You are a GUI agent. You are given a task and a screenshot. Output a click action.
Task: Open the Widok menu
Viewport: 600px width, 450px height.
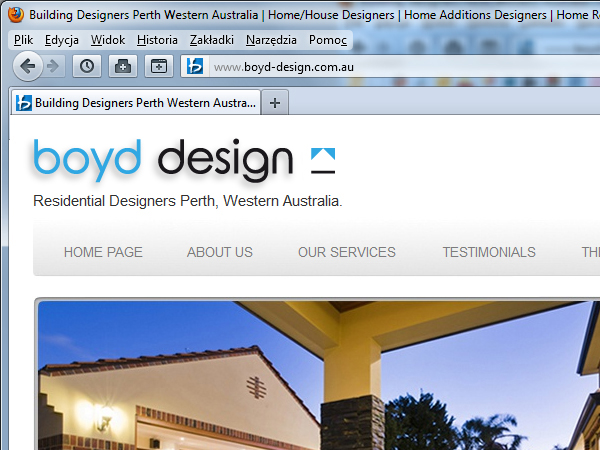(x=108, y=40)
